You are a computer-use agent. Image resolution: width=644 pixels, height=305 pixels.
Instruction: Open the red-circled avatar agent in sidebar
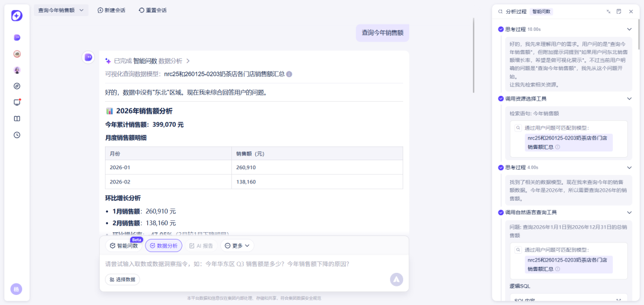(x=17, y=54)
